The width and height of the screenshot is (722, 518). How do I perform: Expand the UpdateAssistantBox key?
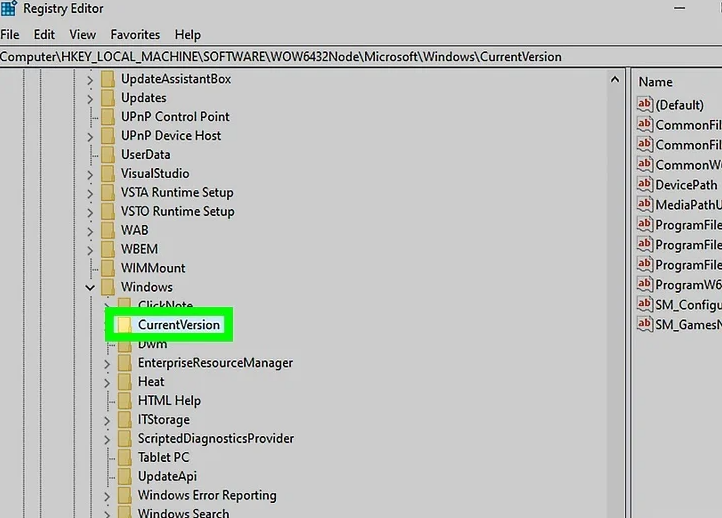tap(90, 79)
